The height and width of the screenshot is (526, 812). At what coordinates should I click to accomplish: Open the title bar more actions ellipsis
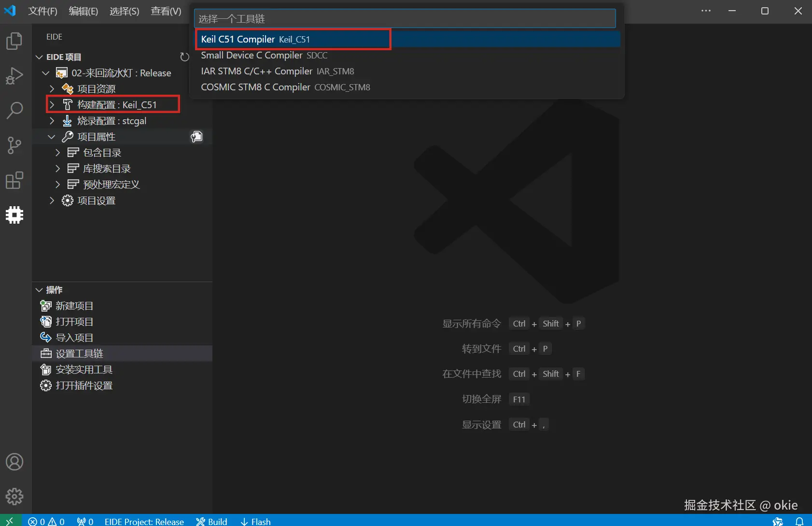click(706, 11)
